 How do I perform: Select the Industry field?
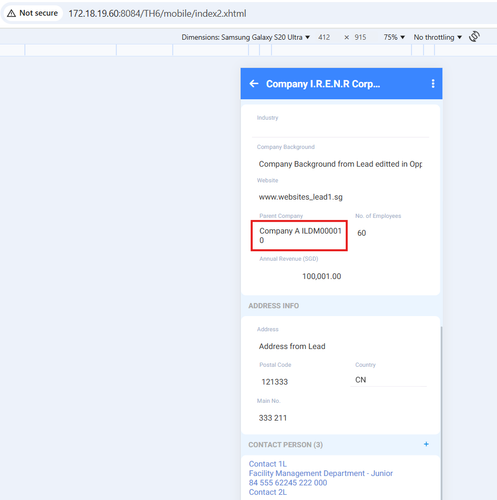(x=340, y=128)
